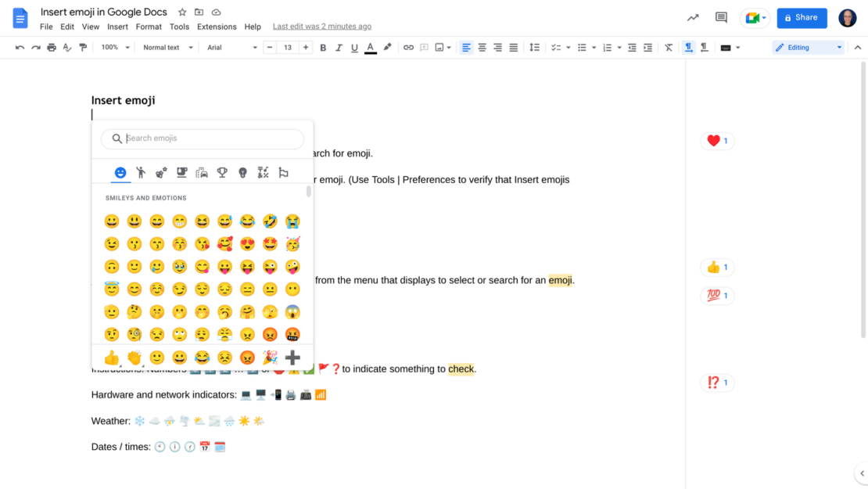Enable underline formatting
This screenshot has width=868, height=489.
[x=354, y=47]
